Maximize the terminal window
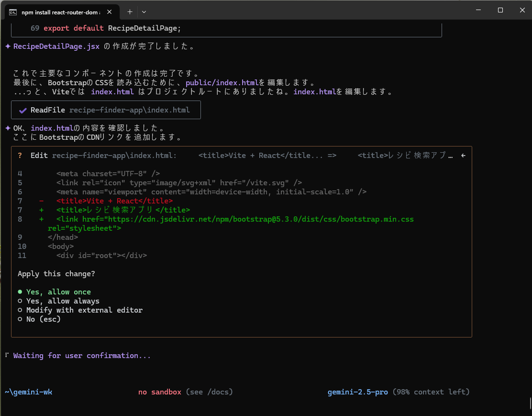The width and height of the screenshot is (532, 416). (x=500, y=10)
